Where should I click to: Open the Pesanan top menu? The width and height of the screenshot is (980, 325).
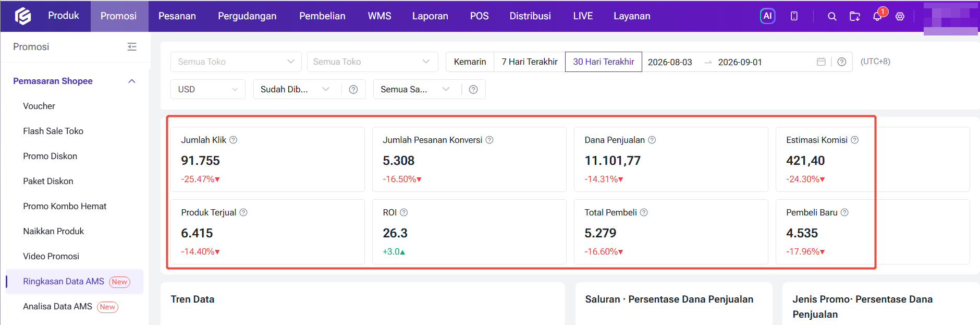[177, 16]
